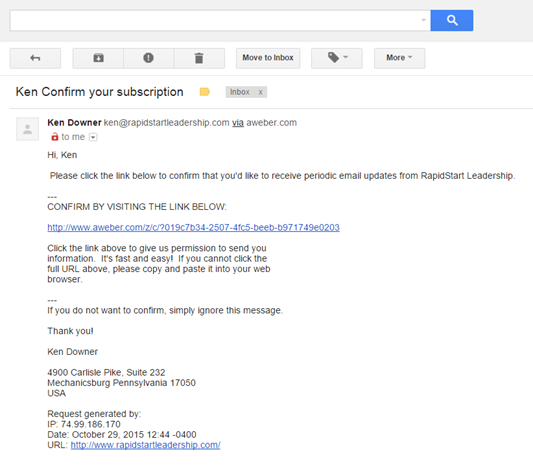Open the rapidstartleadership.com URL link
Image resolution: width=533 pixels, height=465 pixels.
click(x=145, y=445)
